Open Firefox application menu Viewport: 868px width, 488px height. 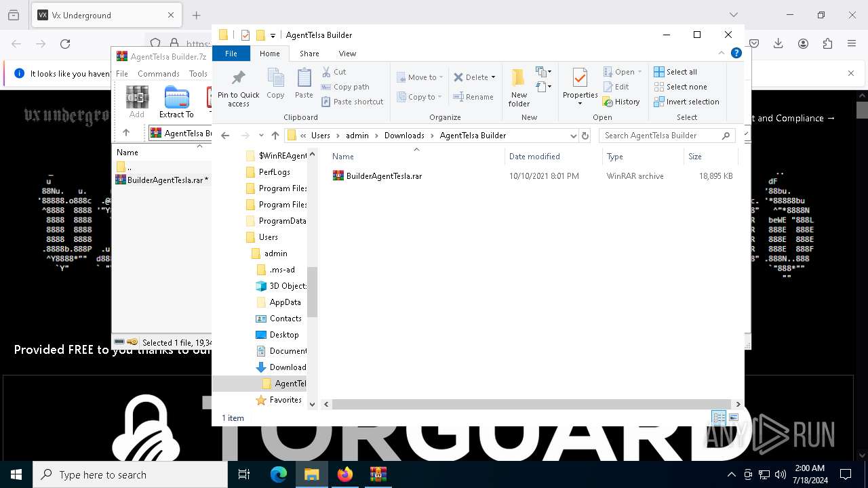click(852, 43)
